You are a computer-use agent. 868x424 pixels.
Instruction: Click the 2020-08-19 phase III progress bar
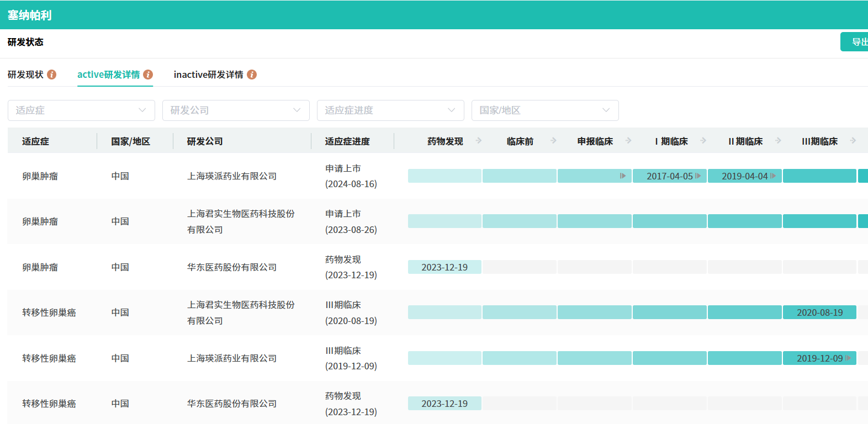pos(819,312)
